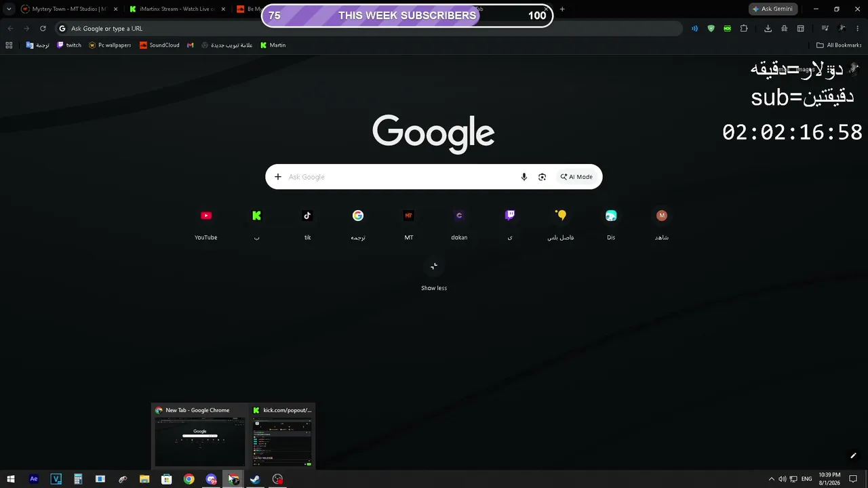Open the فاصل بلس shortcut tile

click(561, 224)
